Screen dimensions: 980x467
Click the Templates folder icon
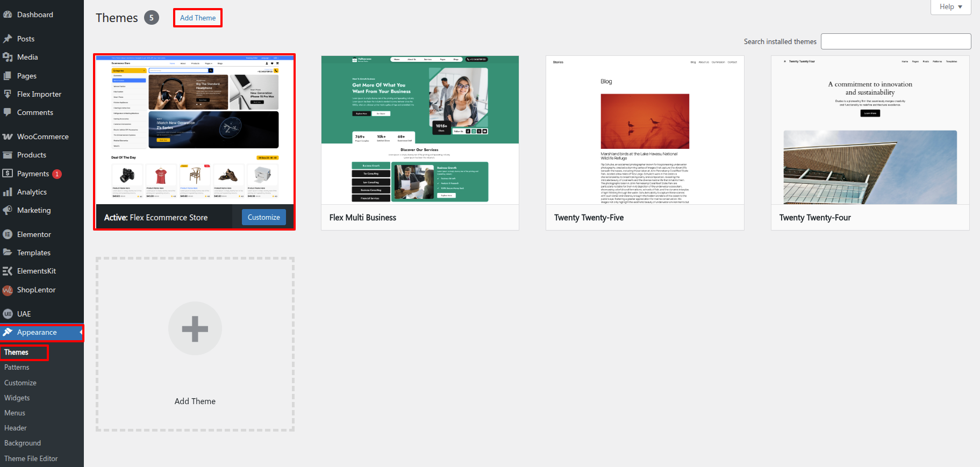(x=8, y=253)
